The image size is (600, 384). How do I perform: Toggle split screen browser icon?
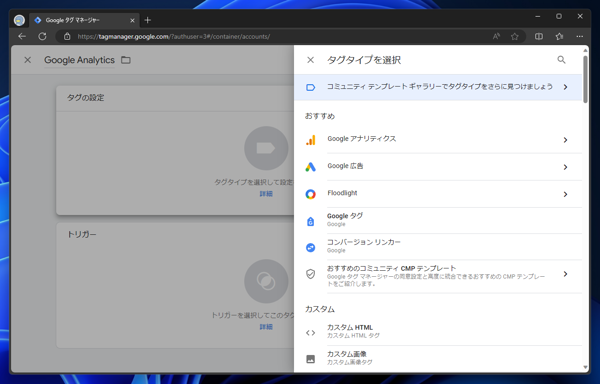[x=539, y=36]
